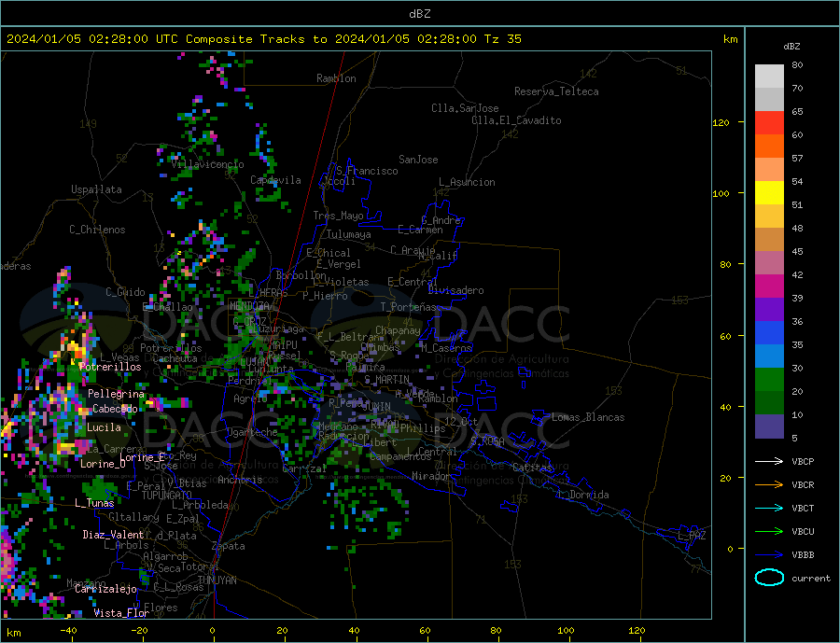The height and width of the screenshot is (643, 840).
Task: Click the Uspallata place label
Action: [x=96, y=189]
